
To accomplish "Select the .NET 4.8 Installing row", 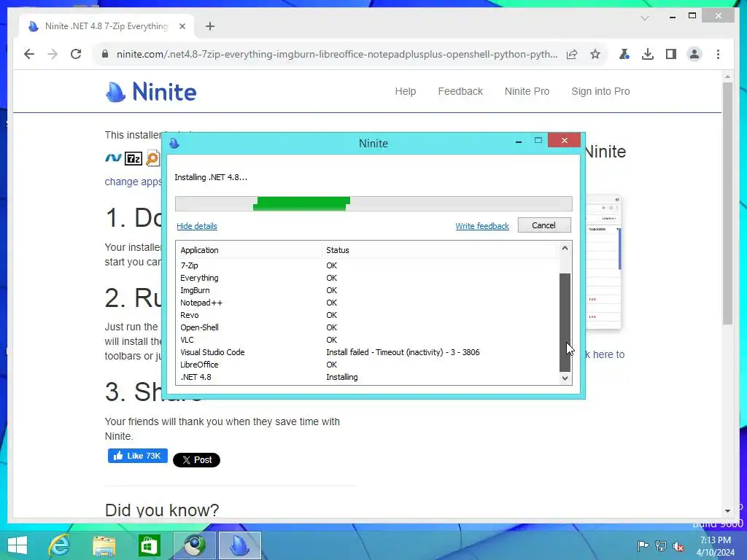I will click(368, 377).
